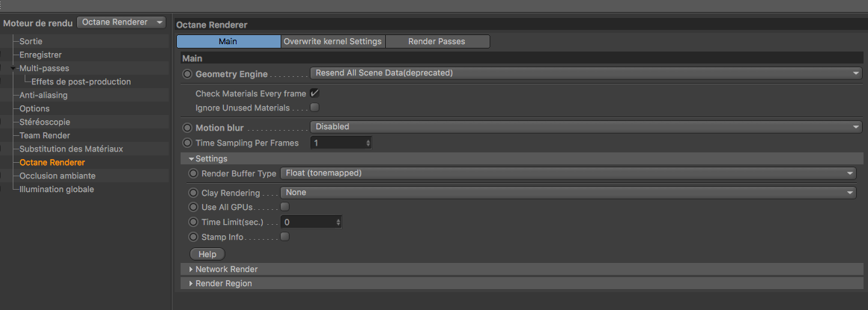Click the Time Sampling Per Frames field
The height and width of the screenshot is (310, 868).
pos(337,143)
